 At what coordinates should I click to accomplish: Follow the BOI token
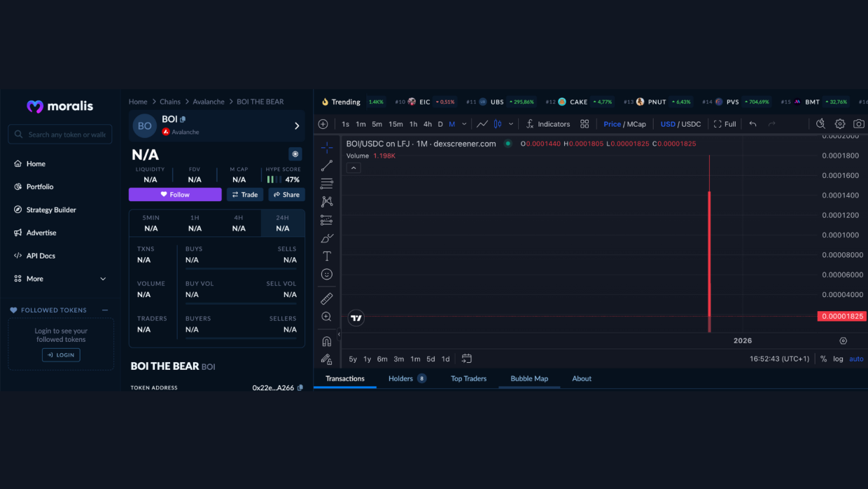coord(175,195)
